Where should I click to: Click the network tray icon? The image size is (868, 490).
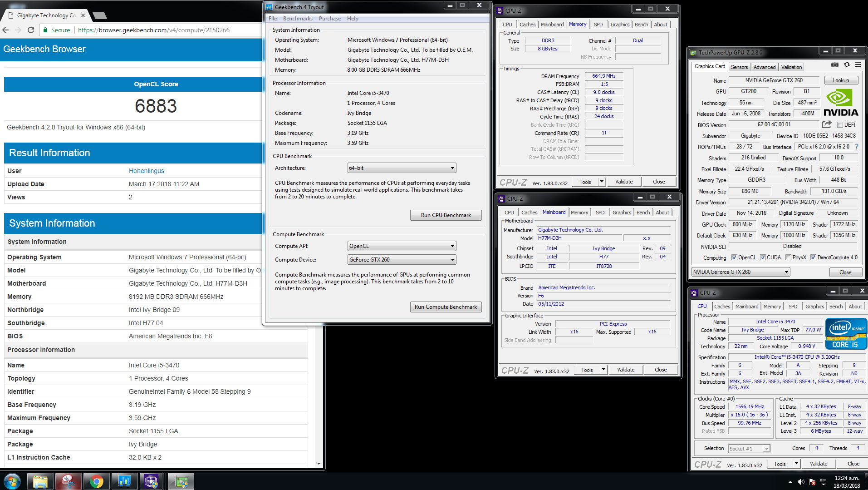824,482
